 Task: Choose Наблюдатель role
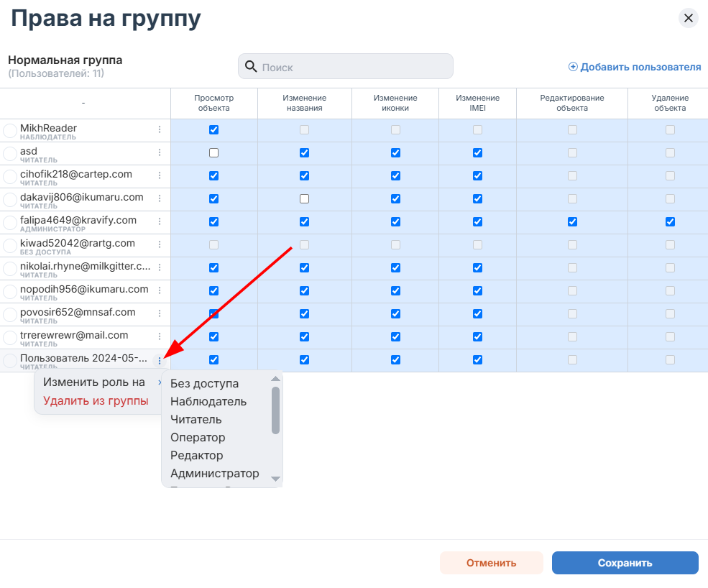pos(208,402)
